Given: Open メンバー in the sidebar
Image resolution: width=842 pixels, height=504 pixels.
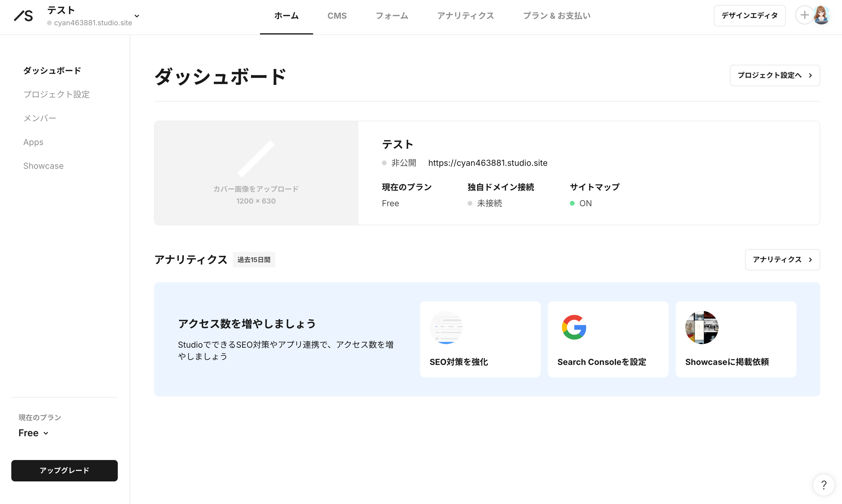Looking at the screenshot, I should pyautogui.click(x=40, y=118).
